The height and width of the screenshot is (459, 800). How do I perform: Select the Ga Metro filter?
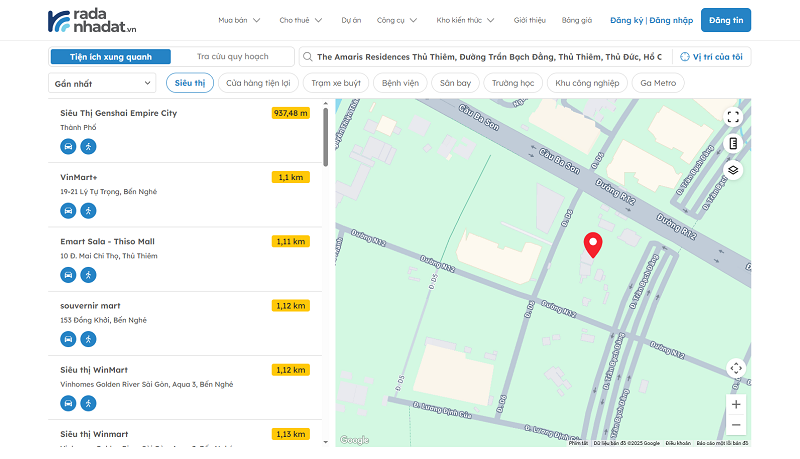pos(658,83)
